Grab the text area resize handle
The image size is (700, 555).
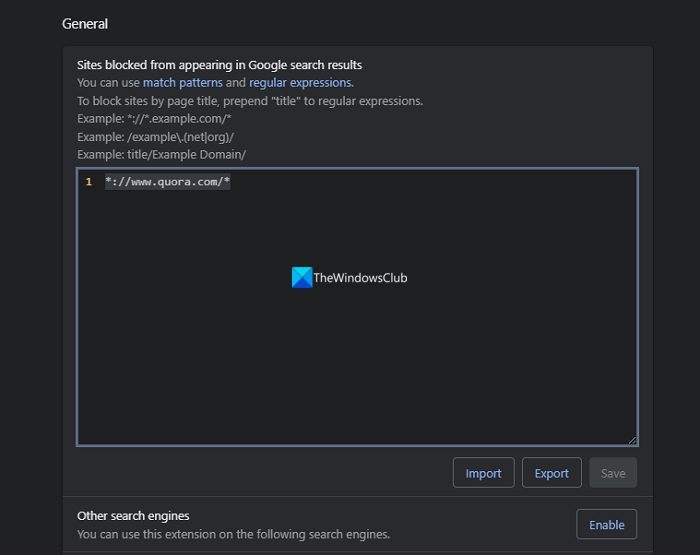point(632,440)
